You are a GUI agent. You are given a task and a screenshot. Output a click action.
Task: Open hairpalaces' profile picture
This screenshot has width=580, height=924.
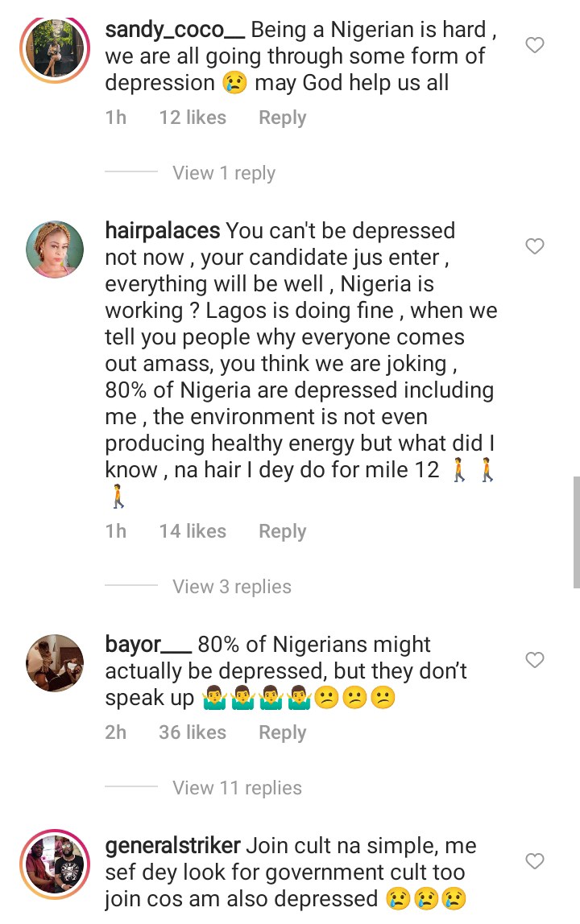(56, 250)
